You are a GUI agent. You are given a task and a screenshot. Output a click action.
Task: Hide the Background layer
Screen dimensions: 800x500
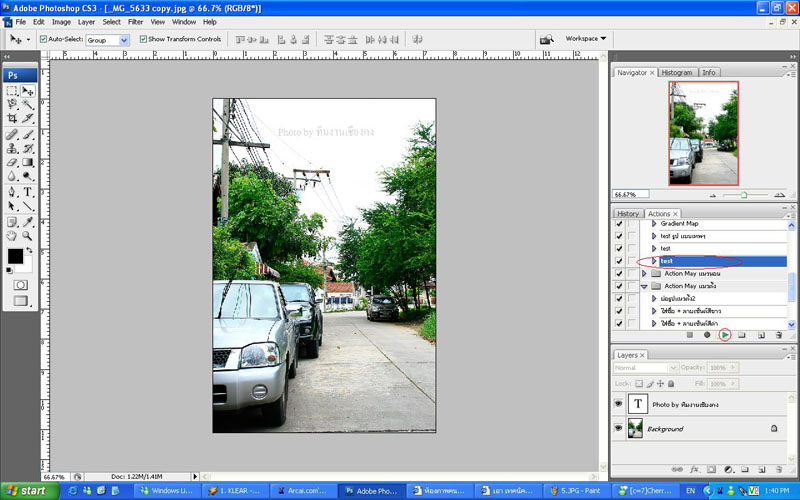tap(618, 428)
